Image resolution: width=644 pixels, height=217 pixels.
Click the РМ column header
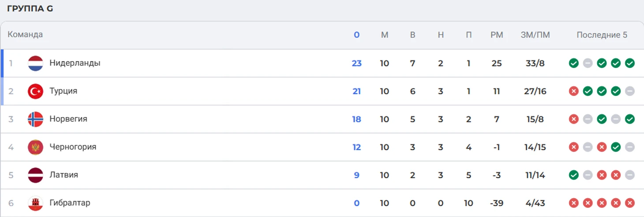[497, 35]
